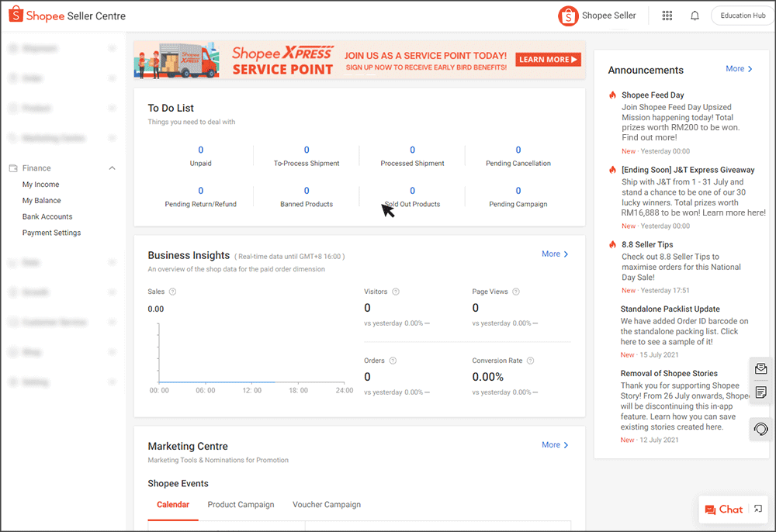Click the Shopee Seller Centre logo
Viewport: 776px width, 532px height.
click(x=67, y=16)
